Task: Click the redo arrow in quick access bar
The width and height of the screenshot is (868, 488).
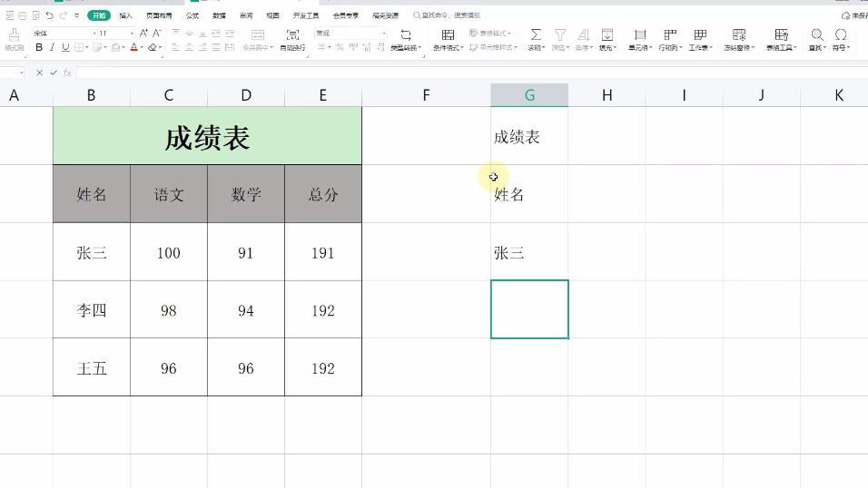Action: click(64, 15)
